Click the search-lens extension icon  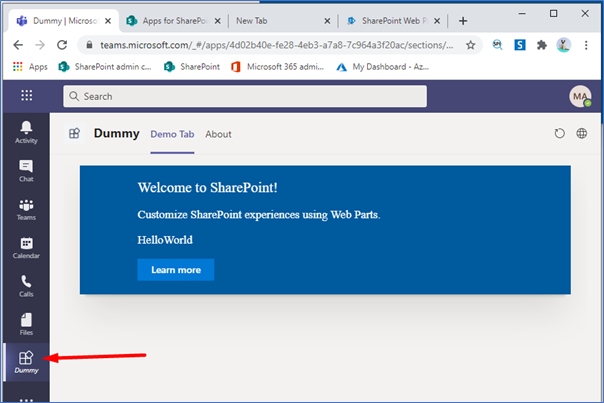click(x=497, y=45)
